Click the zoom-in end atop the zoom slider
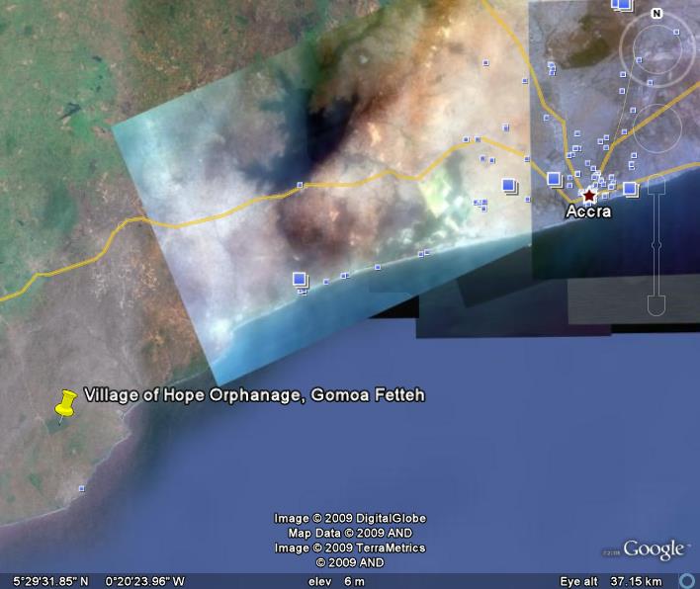This screenshot has height=589, width=700. point(656,185)
